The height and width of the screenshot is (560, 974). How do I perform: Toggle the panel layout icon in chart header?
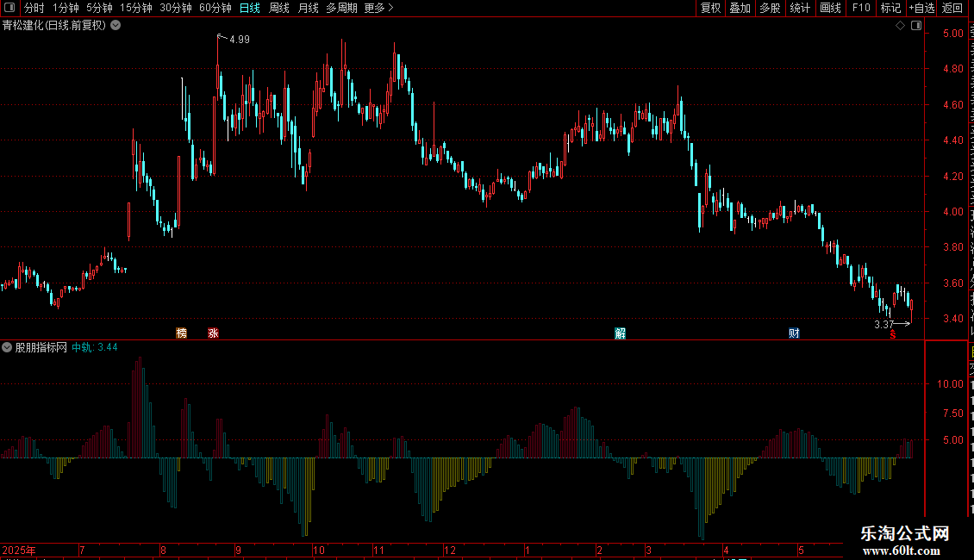pyautogui.click(x=916, y=26)
